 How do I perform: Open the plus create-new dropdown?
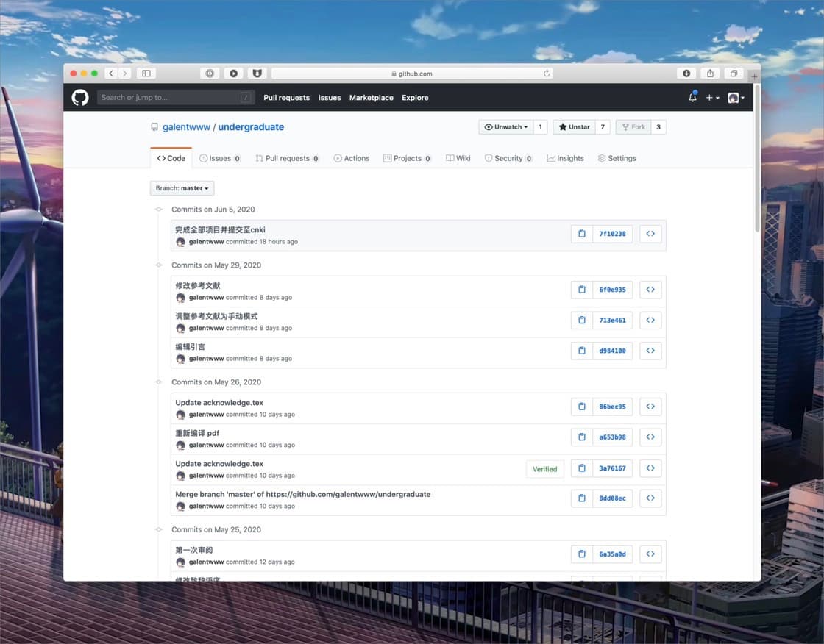click(713, 98)
